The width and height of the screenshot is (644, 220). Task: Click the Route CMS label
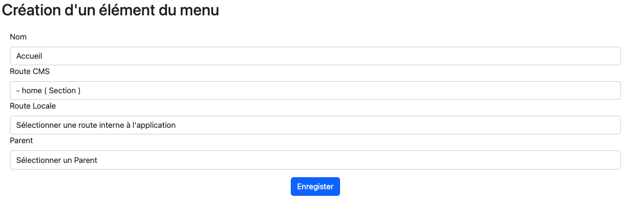coord(30,71)
